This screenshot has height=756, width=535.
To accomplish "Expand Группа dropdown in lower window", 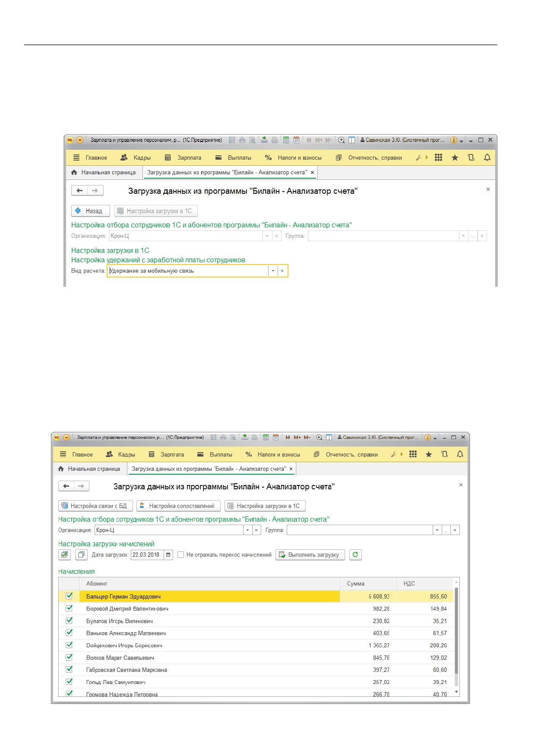I will point(437,530).
